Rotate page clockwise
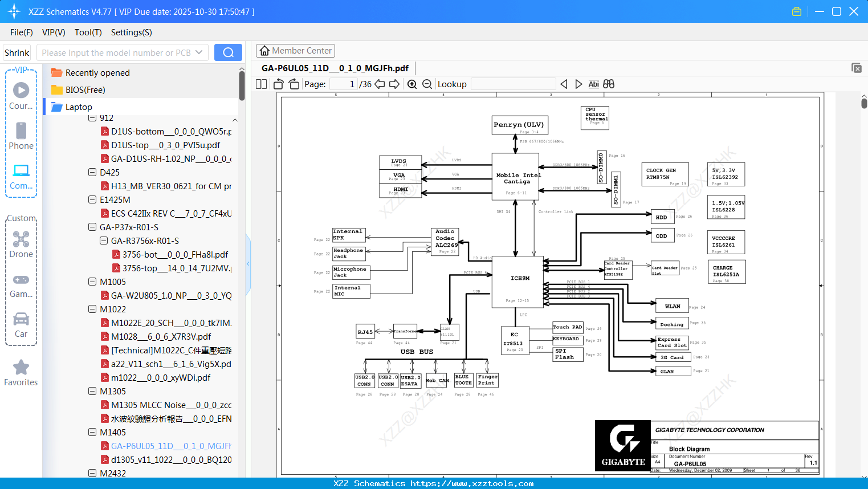Screen dimensions: 868x489 294,84
